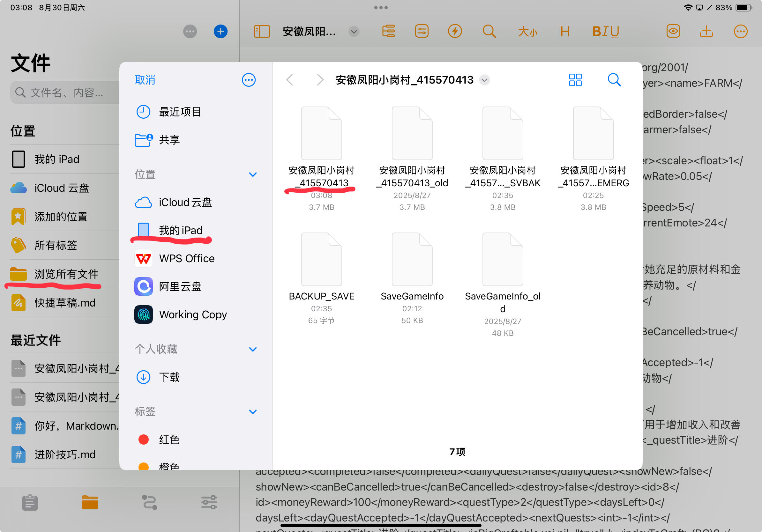This screenshot has height=532, width=762.
Task: Tap the blue plus add button
Action: coord(220,32)
